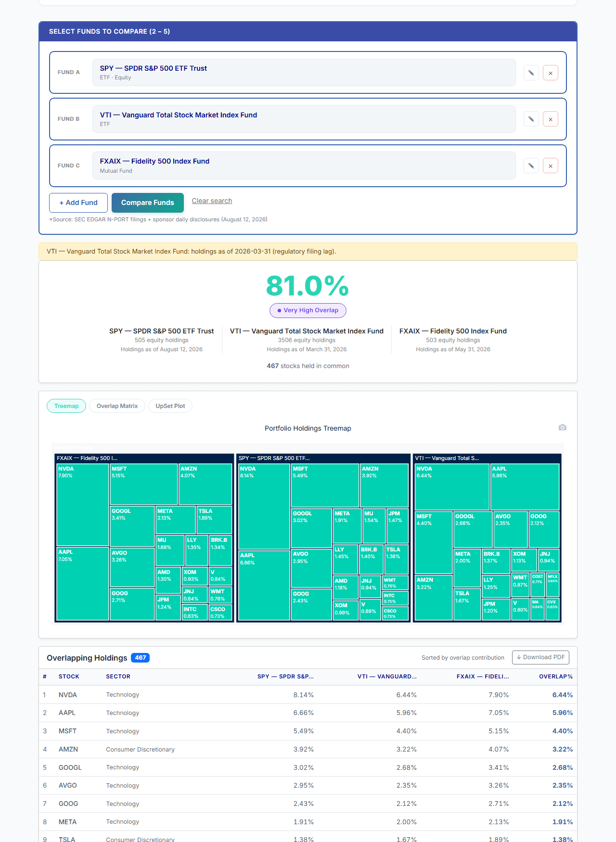Screen dimensions: 616x842
Task: Select AAPL 7.05% tile in FXAIX treemap
Action: click(83, 584)
